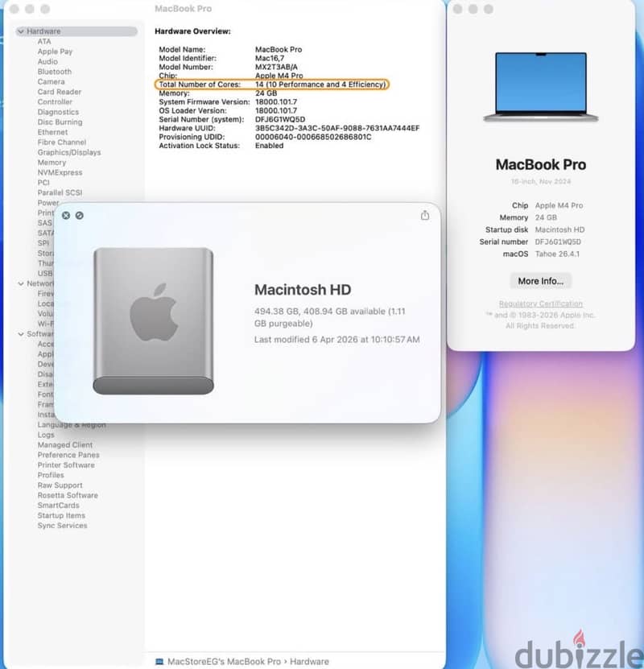Select Startup Items in the sidebar
The height and width of the screenshot is (669, 644).
[x=61, y=515]
